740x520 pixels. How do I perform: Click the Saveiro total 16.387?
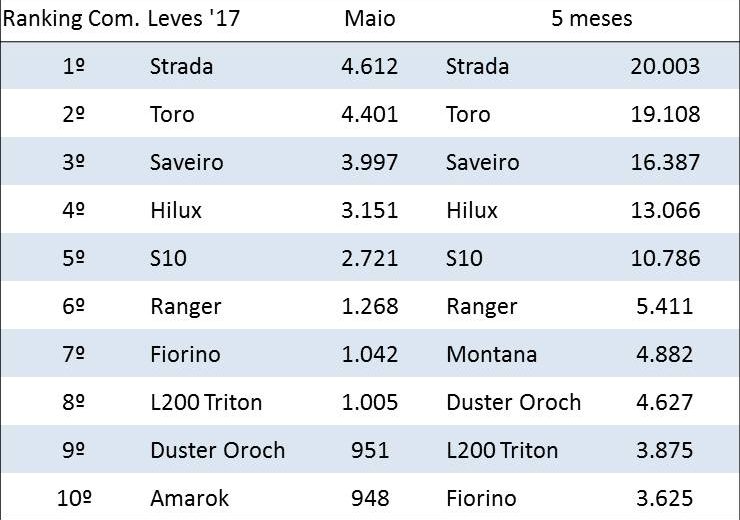click(665, 163)
